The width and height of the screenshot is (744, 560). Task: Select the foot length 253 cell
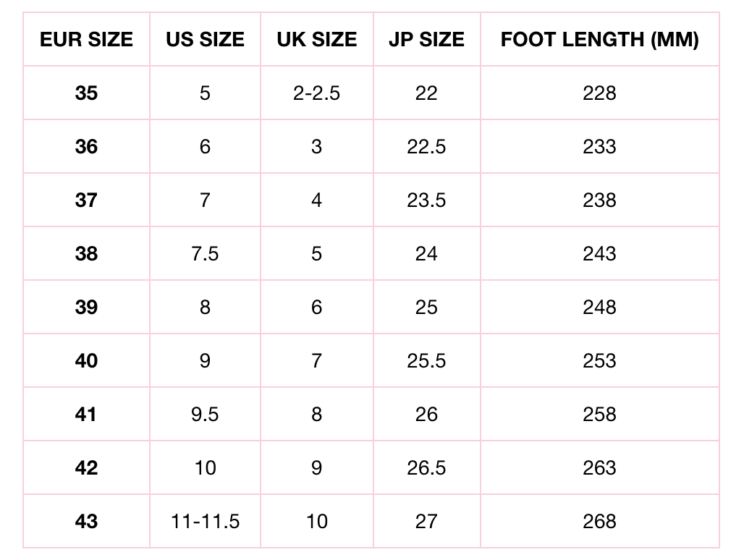pyautogui.click(x=599, y=361)
